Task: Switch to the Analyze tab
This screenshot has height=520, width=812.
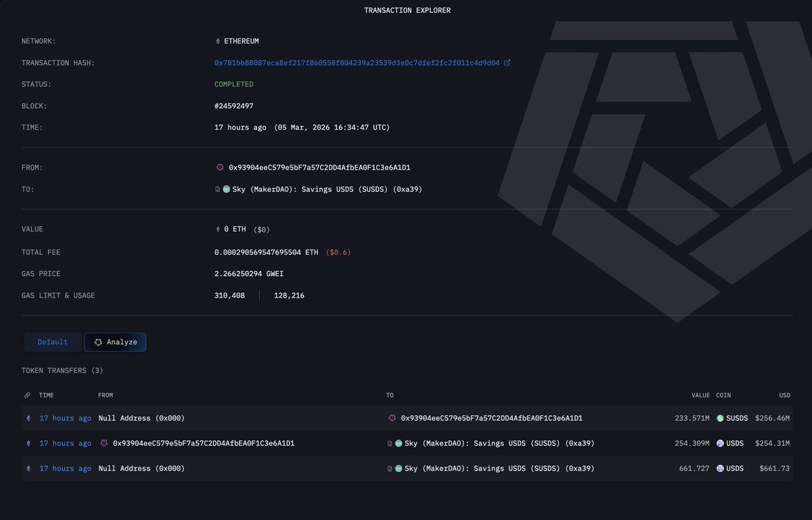Action: click(115, 342)
